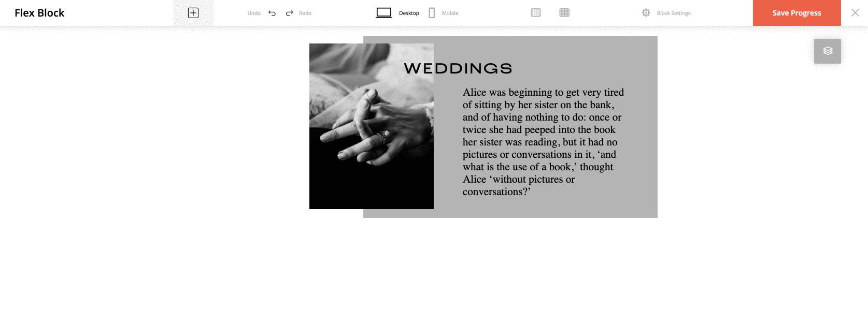Click the Undo arrow icon
The image size is (868, 325).
(x=272, y=13)
